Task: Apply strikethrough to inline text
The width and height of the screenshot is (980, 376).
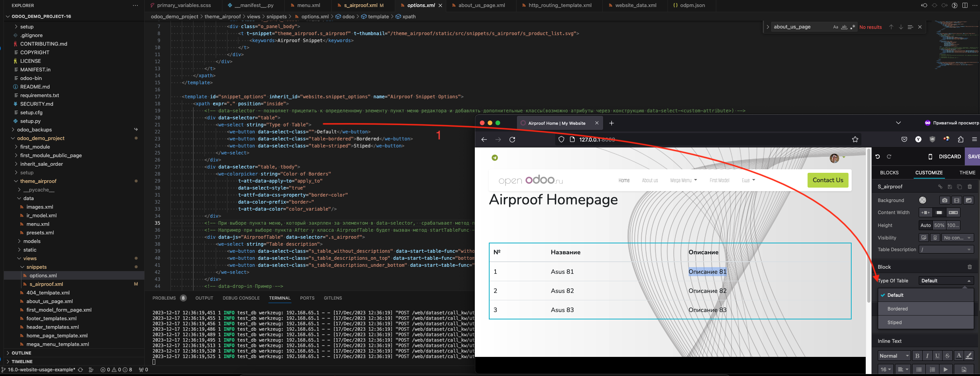Action: (x=947, y=356)
